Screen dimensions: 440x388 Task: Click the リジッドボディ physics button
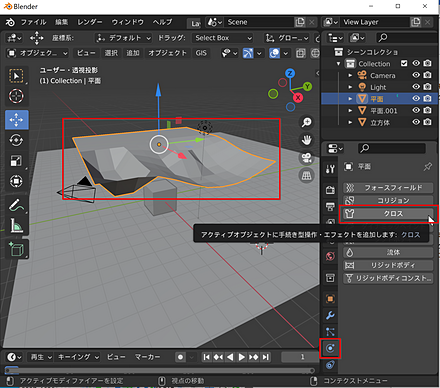point(388,265)
